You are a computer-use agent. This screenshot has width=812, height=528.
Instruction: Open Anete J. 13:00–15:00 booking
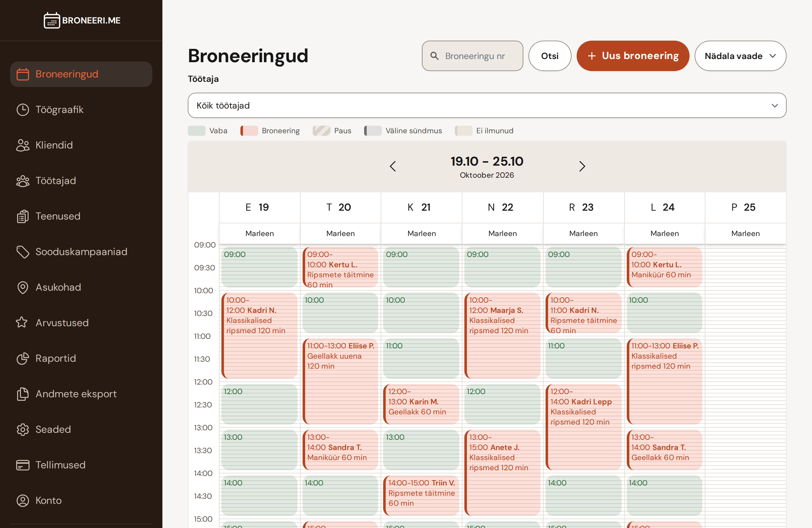(x=502, y=473)
